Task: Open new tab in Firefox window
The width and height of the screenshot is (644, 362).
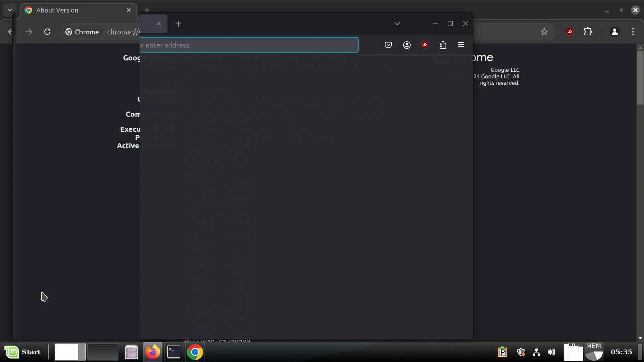Action: click(178, 24)
